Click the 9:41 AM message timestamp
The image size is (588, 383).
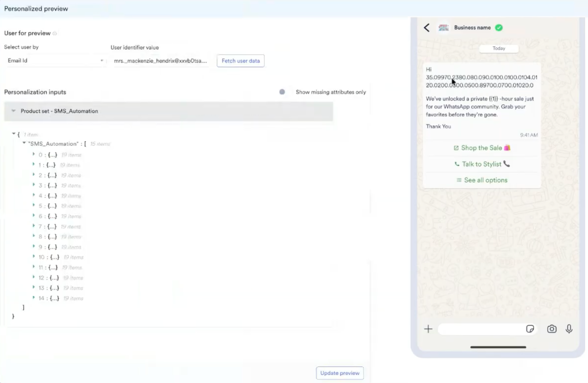(529, 135)
